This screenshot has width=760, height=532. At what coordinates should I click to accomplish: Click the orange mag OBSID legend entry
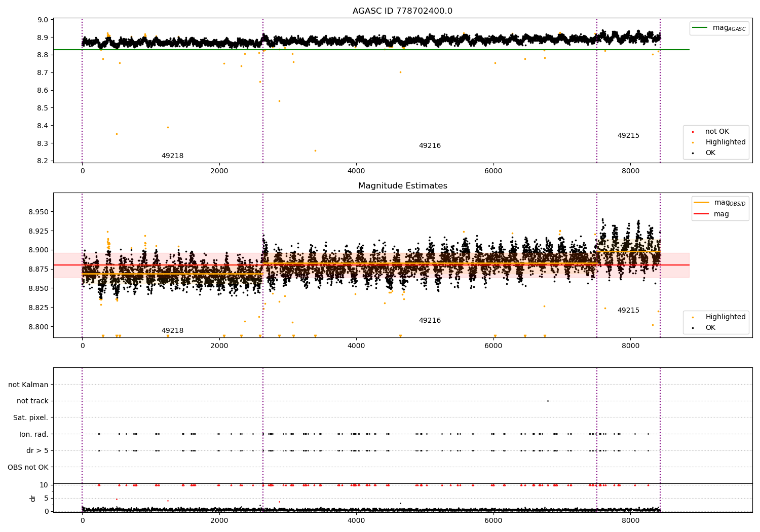coord(719,203)
